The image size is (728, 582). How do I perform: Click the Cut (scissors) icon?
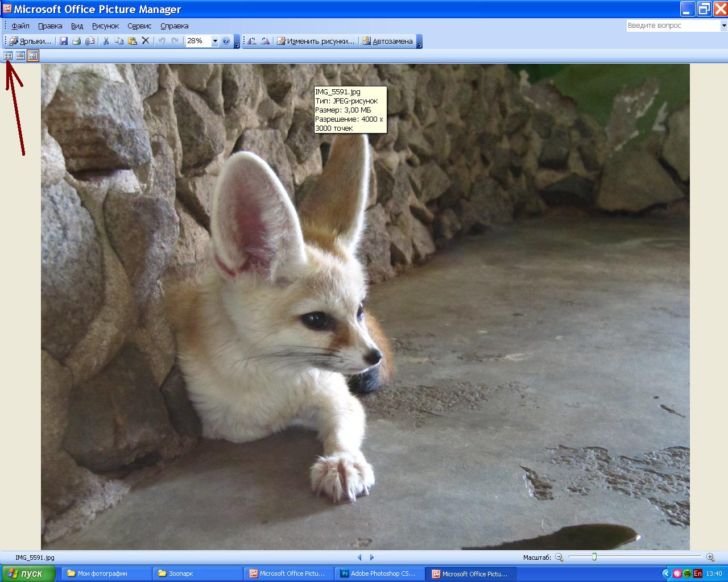[106, 41]
